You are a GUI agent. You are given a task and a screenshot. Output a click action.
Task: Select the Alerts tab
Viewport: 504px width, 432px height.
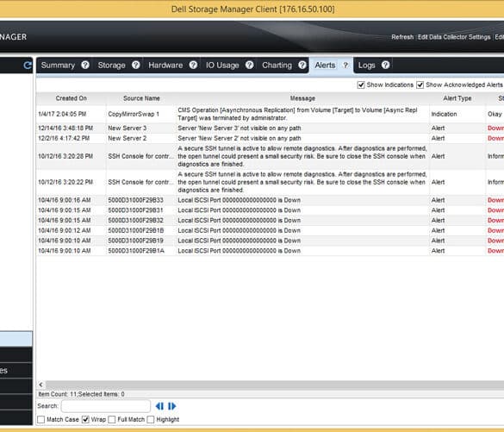point(325,66)
